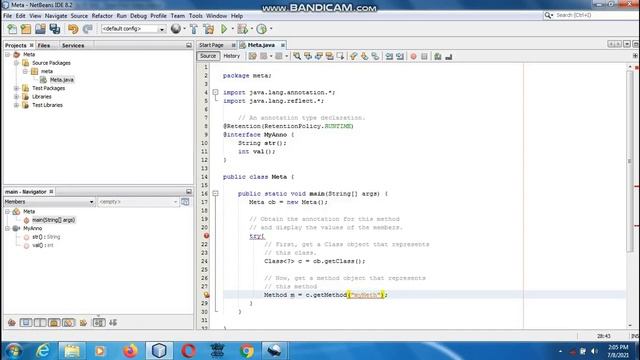Click the Debug Project toolbar icon
The width and height of the screenshot is (640, 360).
[x=242, y=29]
